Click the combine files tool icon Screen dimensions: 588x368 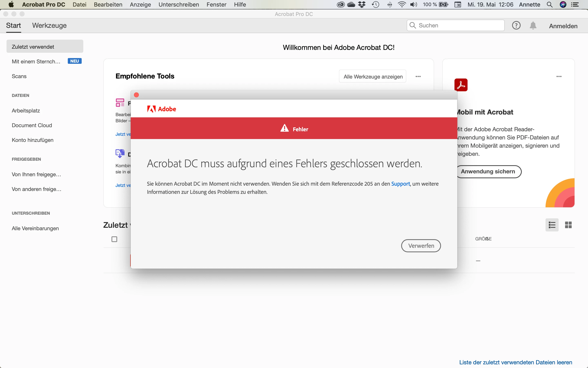[x=120, y=153]
